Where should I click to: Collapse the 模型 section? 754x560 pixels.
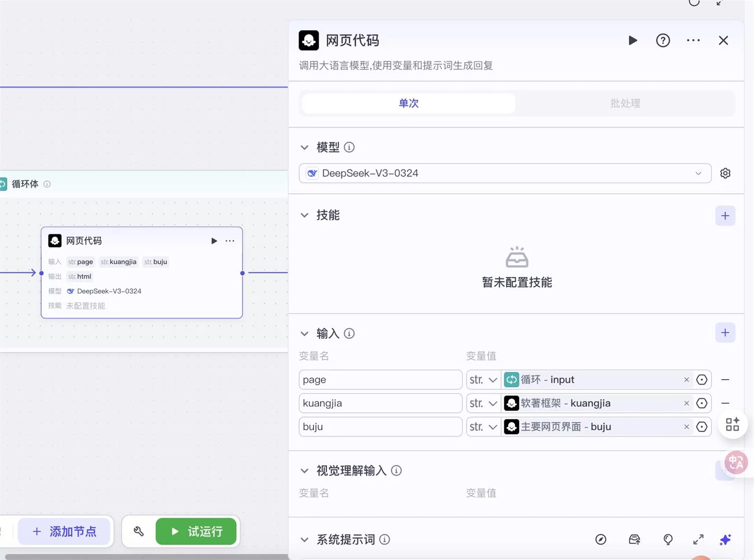305,147
